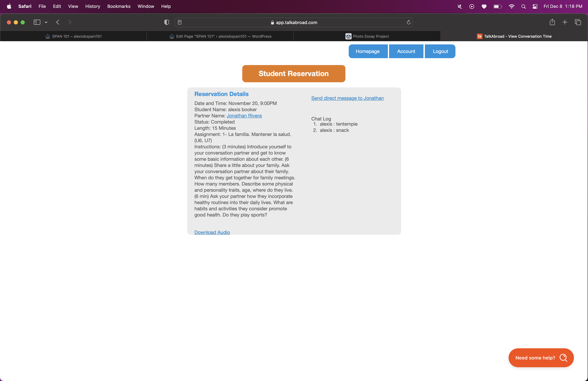
Task: Click the Student Name: alexis booker line
Action: pyautogui.click(x=225, y=109)
